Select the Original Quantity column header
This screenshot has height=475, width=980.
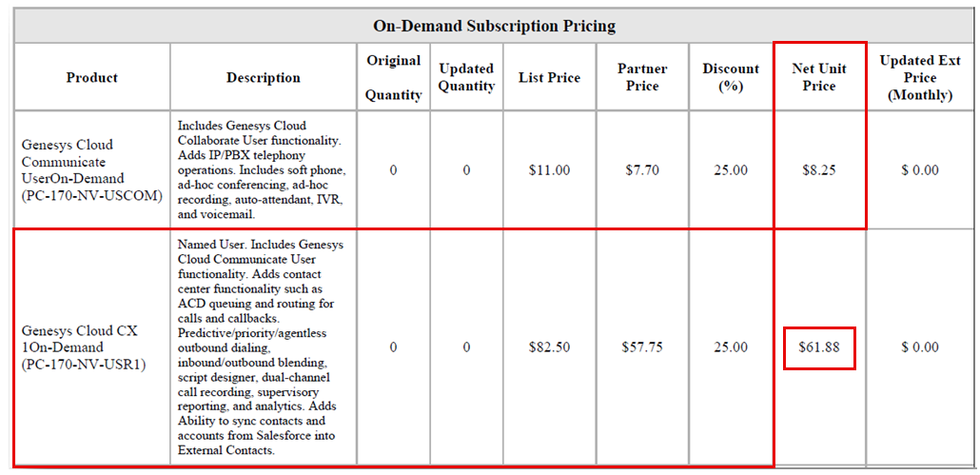pyautogui.click(x=393, y=77)
